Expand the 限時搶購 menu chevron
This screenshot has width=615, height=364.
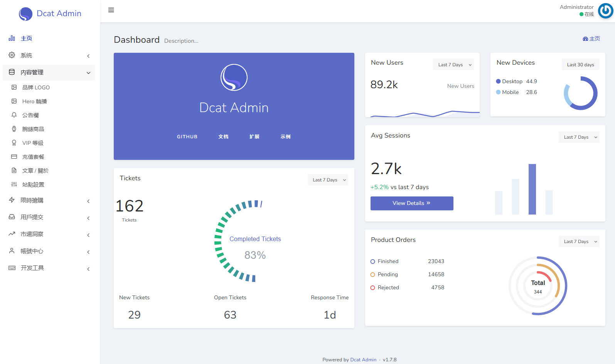pyautogui.click(x=88, y=201)
